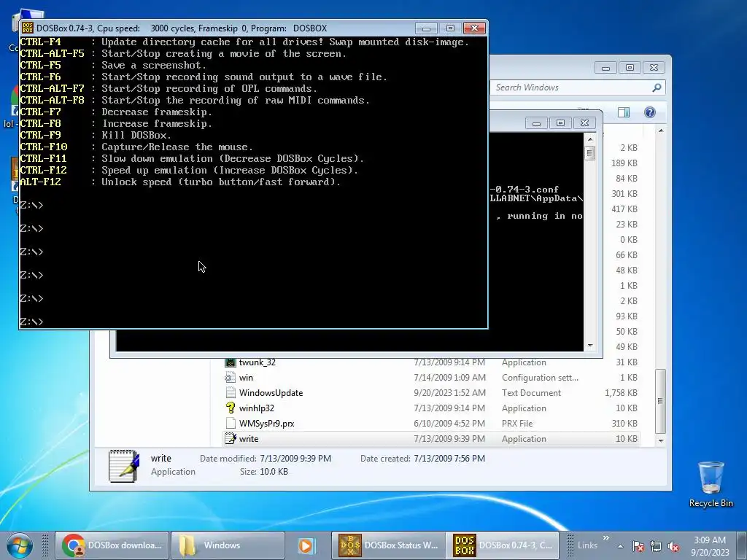Maximize the Windows Explorer window
The width and height of the screenshot is (747, 560).
click(630, 68)
